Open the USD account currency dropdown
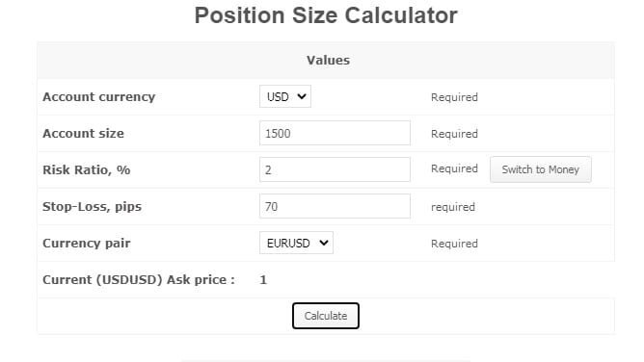The height and width of the screenshot is (362, 644). [x=285, y=96]
